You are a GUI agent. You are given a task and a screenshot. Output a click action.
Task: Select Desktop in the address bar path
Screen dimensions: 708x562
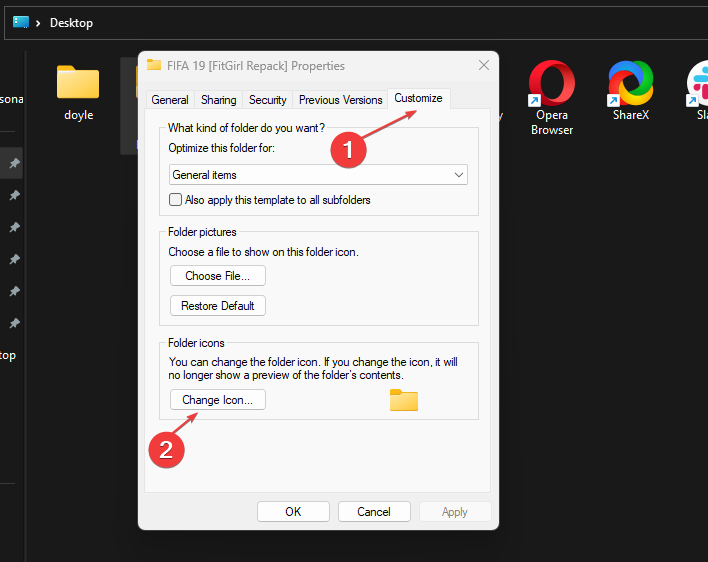pyautogui.click(x=71, y=23)
